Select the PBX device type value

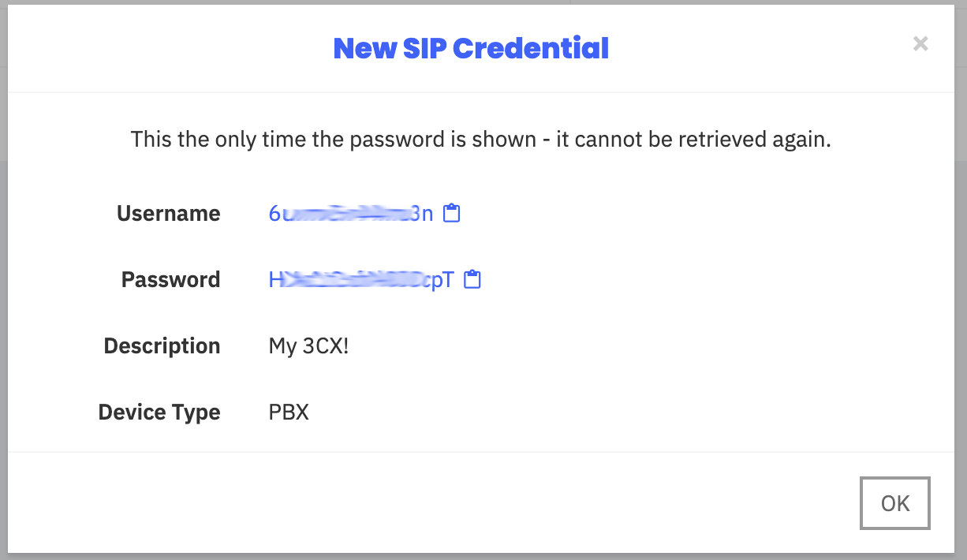(x=289, y=412)
